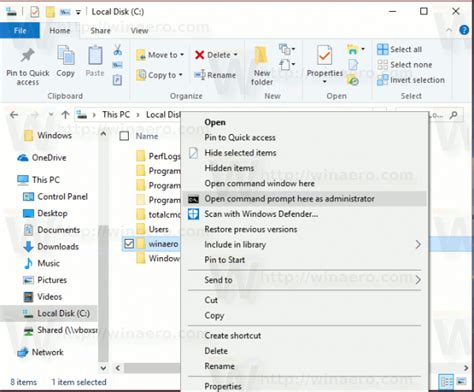
Task: Click the Edit icon in Open group
Action: 353,65
